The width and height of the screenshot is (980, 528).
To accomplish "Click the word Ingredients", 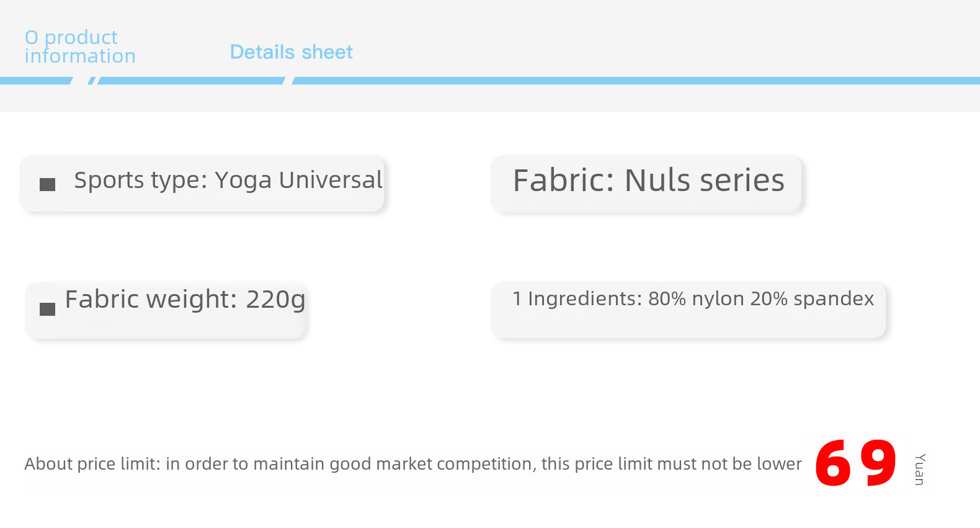I will (x=584, y=299).
